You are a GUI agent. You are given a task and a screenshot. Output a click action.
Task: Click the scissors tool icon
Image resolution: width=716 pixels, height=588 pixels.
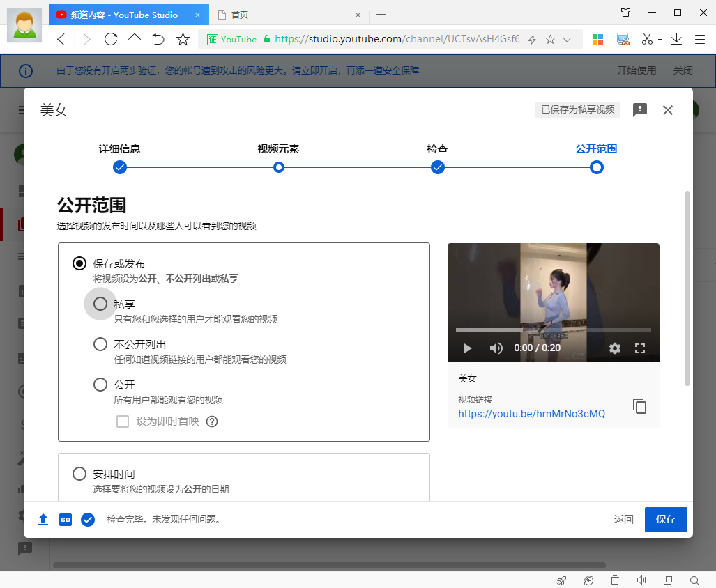[x=647, y=39]
